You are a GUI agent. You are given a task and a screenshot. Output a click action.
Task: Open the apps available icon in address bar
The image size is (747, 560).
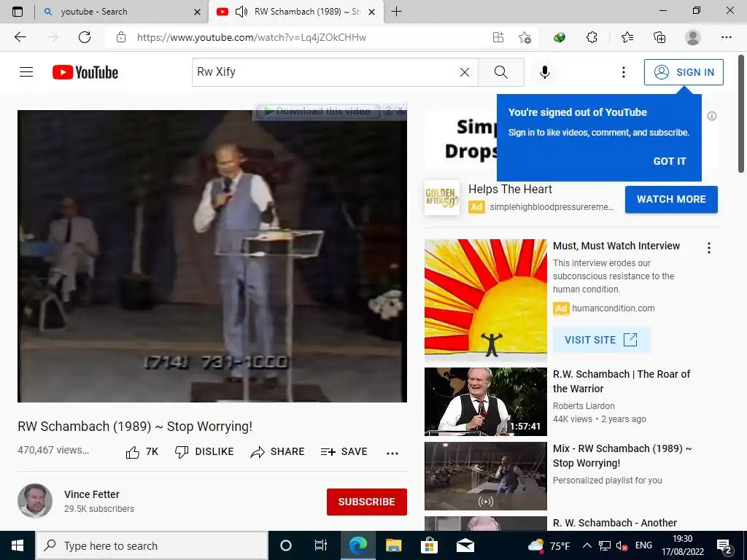pyautogui.click(x=498, y=37)
